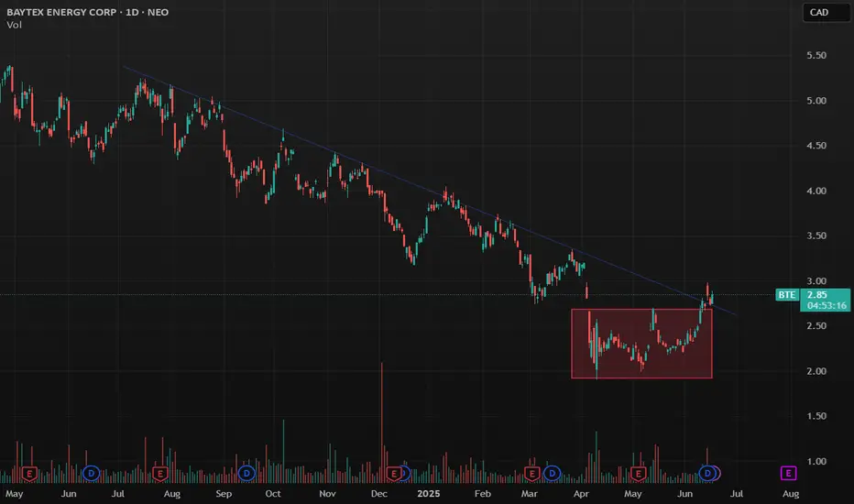This screenshot has height=504, width=854.
Task: Open the purple upcoming earnings marker near Aug
Action: point(788,474)
